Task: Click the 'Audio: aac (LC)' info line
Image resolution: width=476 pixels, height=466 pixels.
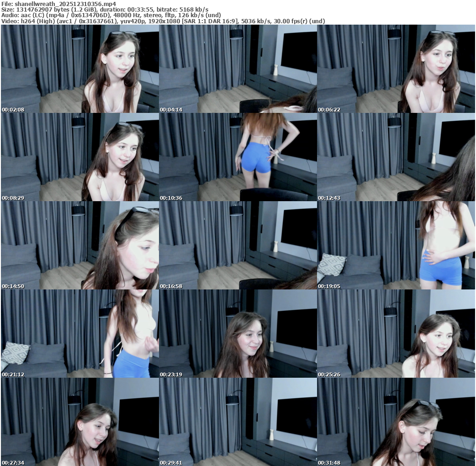Action: (111, 15)
